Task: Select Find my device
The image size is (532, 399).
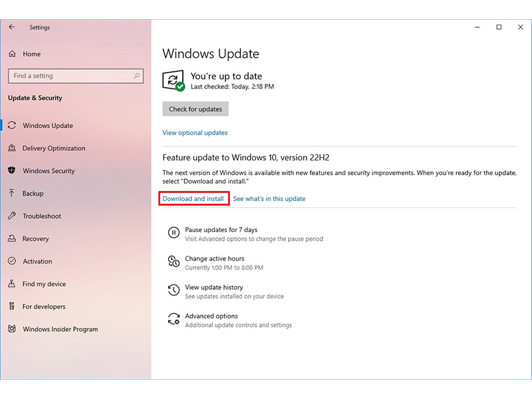Action: 44,284
